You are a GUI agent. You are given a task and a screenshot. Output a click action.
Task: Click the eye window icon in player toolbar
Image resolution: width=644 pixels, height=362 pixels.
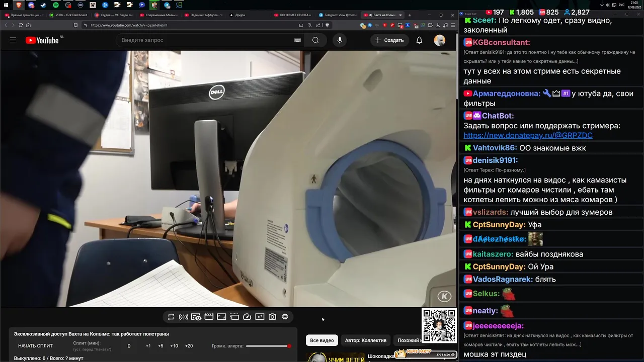coord(196,317)
